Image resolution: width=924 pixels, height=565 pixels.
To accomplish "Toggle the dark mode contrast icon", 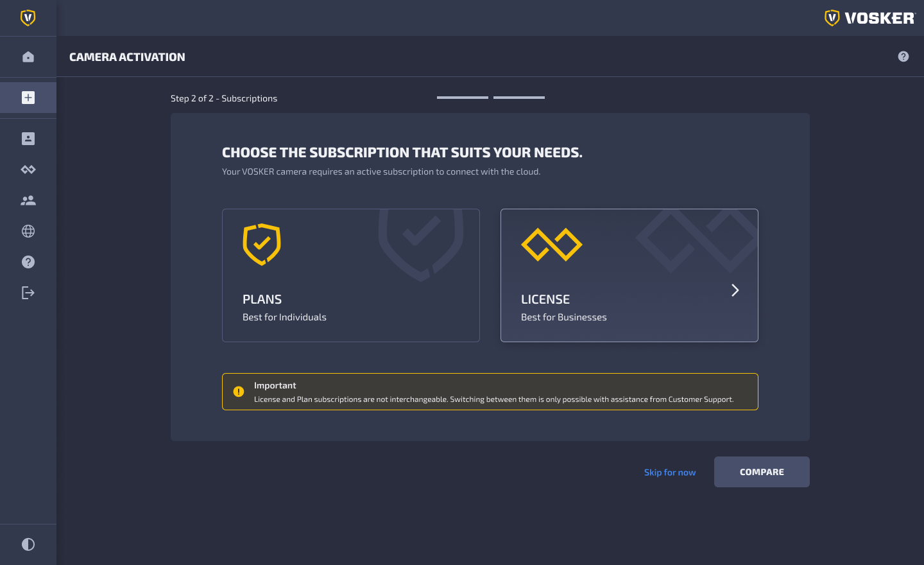I will [x=28, y=544].
